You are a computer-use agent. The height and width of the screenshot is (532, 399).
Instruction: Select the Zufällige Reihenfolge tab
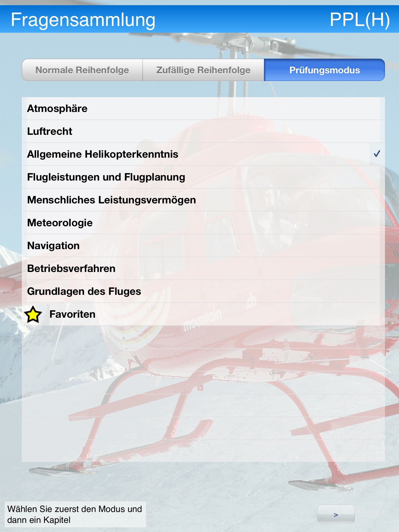pyautogui.click(x=203, y=70)
